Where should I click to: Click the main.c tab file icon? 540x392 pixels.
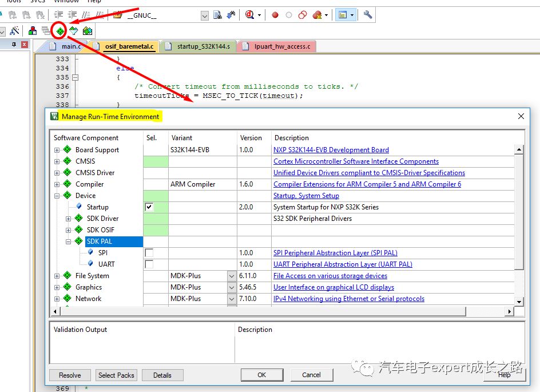53,46
